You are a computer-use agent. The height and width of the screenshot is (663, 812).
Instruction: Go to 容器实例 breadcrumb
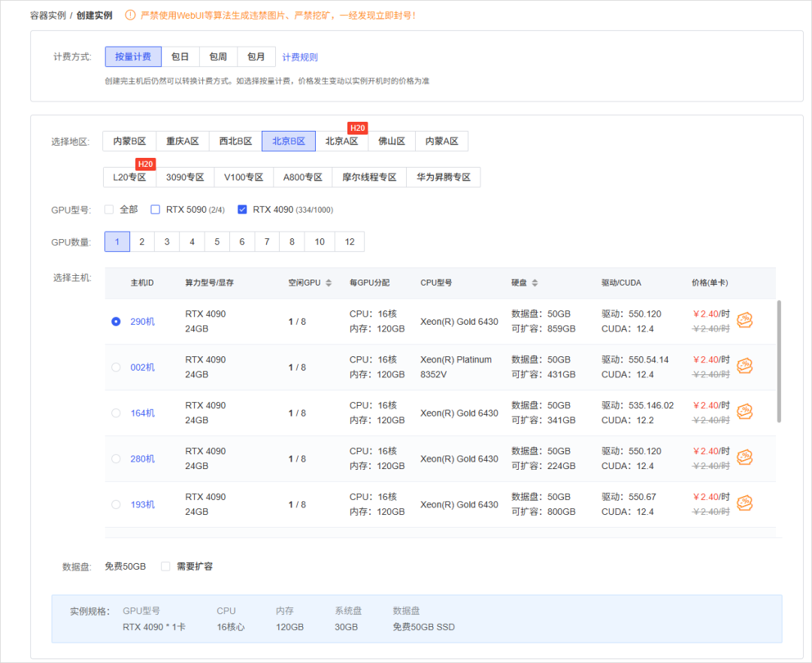point(47,15)
